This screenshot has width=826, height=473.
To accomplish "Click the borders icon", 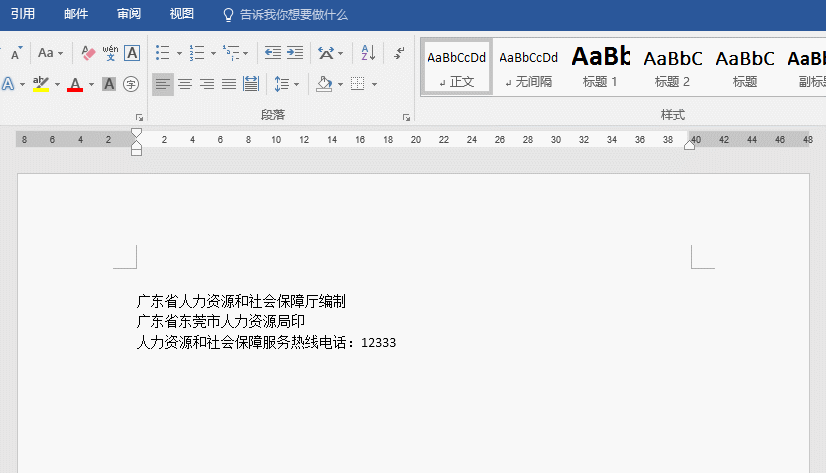I will pyautogui.click(x=358, y=84).
